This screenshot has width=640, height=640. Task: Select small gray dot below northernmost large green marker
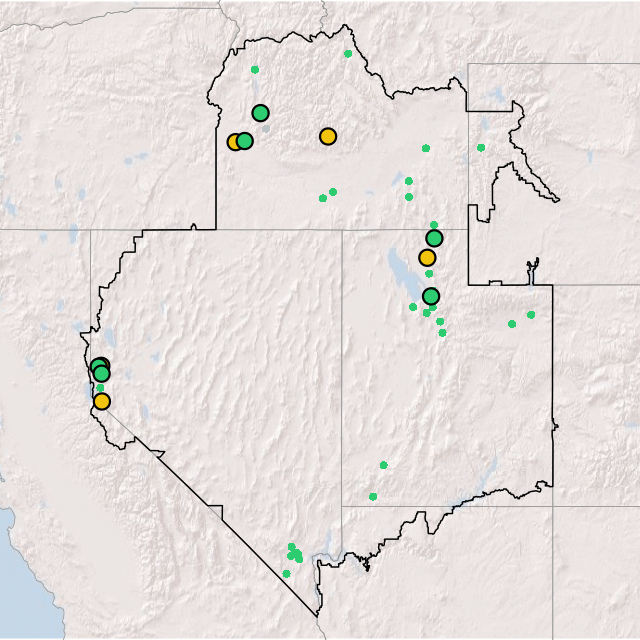click(x=266, y=129)
